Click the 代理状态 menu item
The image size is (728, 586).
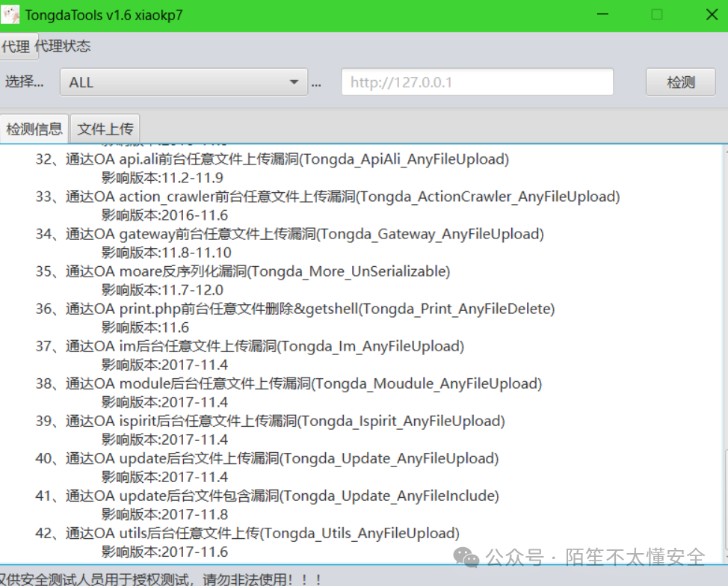[x=66, y=46]
